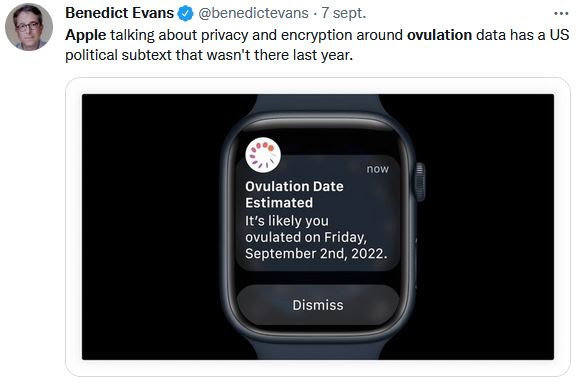Open the @benedictevans handle link
The width and height of the screenshot is (581, 388).
tap(253, 13)
